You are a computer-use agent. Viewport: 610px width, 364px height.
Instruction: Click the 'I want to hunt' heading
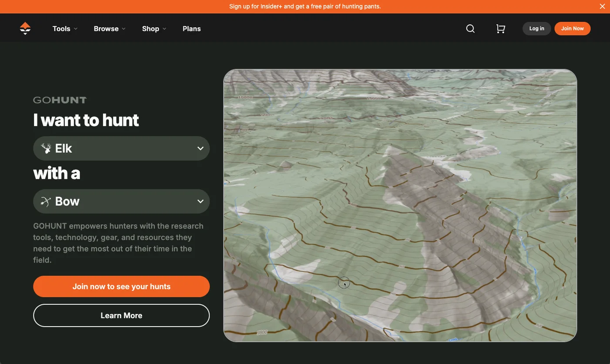[x=86, y=120]
